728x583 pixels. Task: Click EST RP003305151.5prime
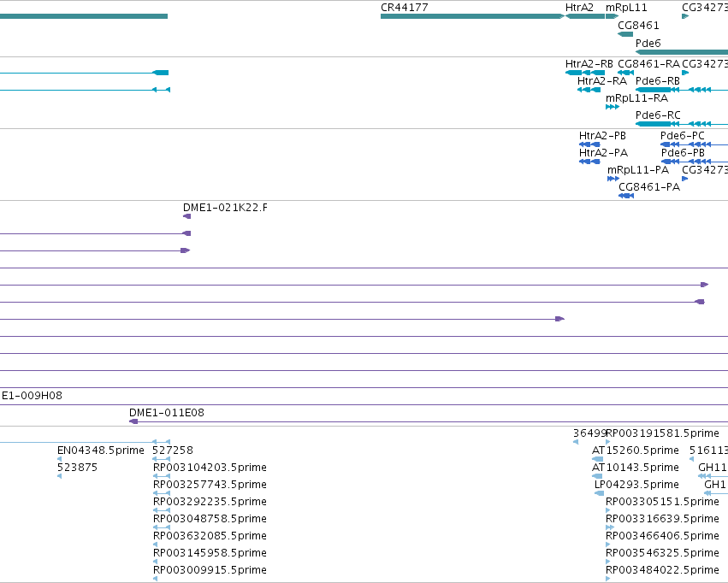point(662,502)
